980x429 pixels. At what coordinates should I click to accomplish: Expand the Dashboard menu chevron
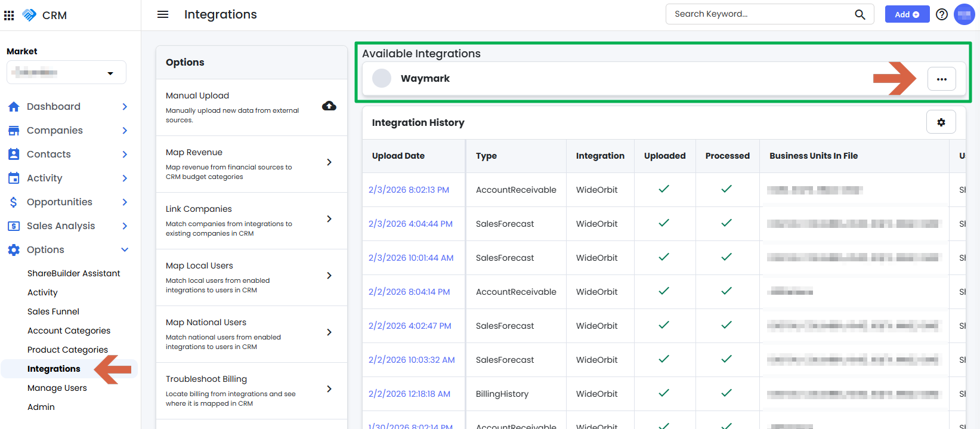(x=125, y=106)
